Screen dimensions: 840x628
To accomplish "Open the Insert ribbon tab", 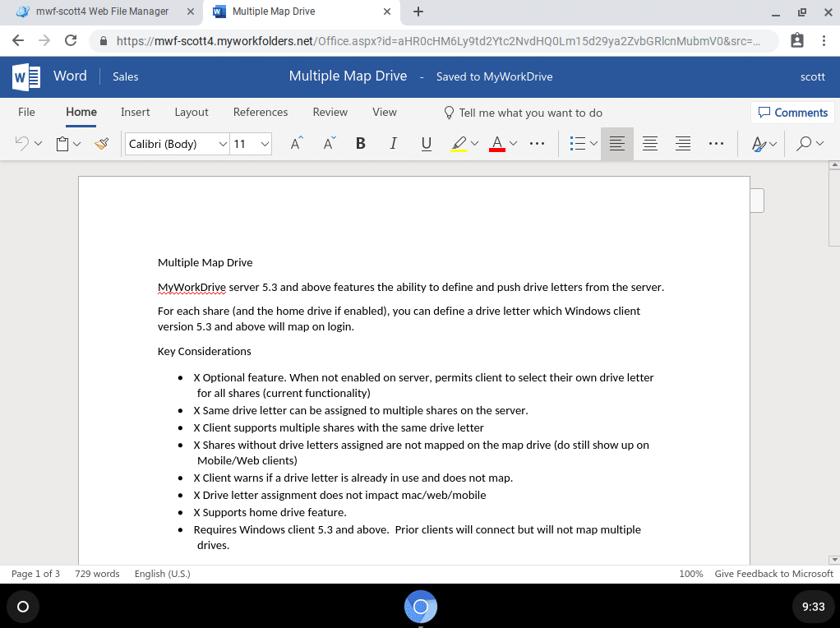I will (x=135, y=112).
